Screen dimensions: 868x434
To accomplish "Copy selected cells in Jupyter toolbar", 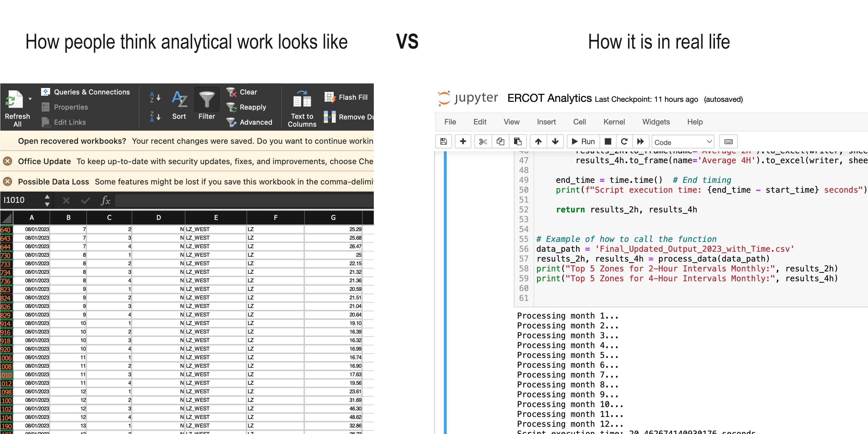I will pyautogui.click(x=500, y=141).
